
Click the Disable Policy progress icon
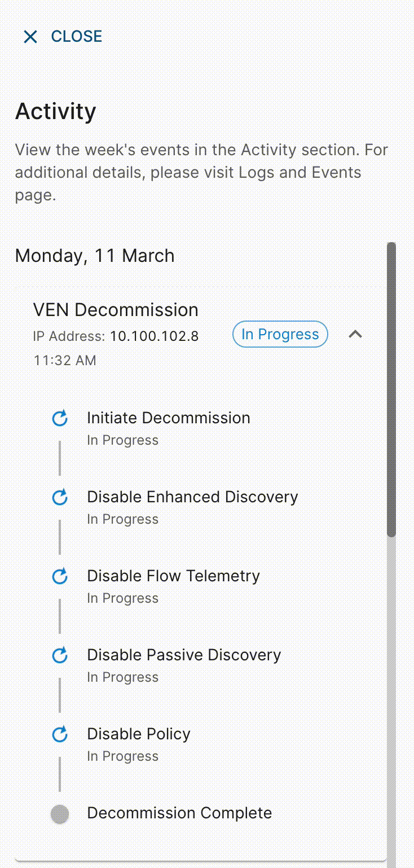pos(60,734)
